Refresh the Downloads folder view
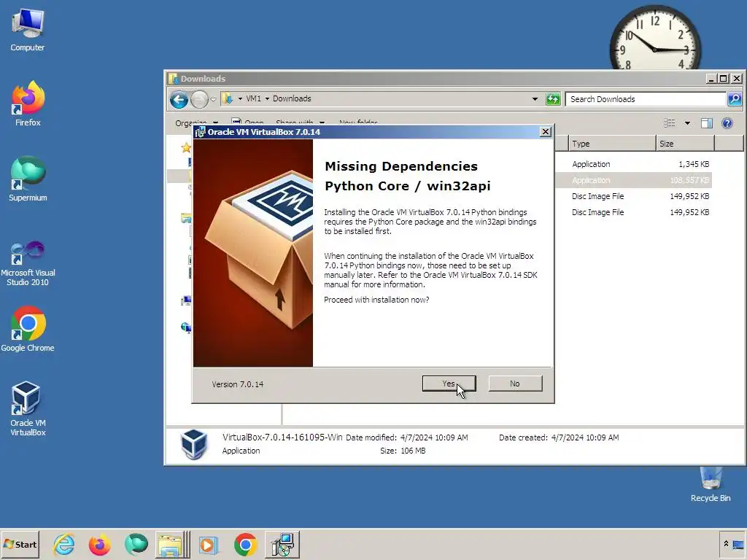The width and height of the screenshot is (747, 560). (x=553, y=99)
